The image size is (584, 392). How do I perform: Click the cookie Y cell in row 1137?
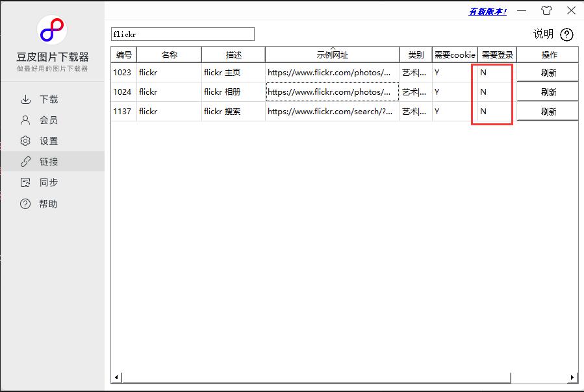point(455,112)
